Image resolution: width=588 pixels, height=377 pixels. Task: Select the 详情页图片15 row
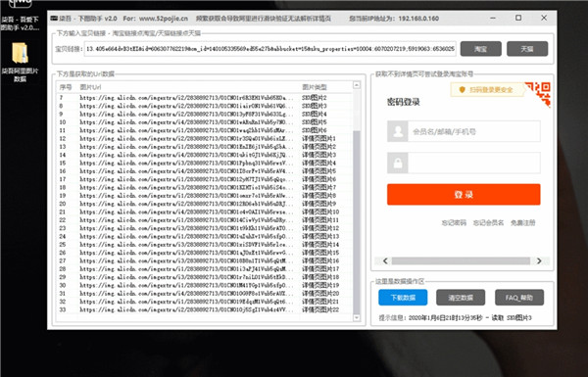click(x=205, y=253)
